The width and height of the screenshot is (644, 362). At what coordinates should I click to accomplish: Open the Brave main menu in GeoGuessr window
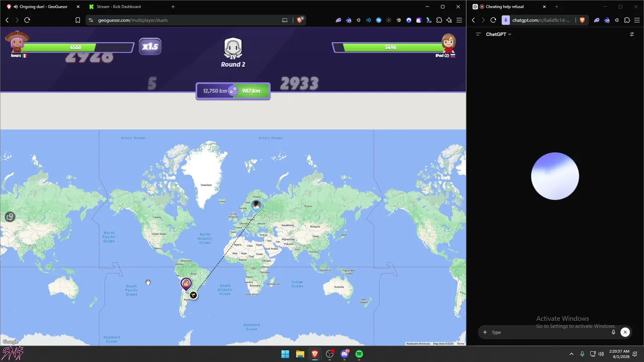(x=459, y=20)
